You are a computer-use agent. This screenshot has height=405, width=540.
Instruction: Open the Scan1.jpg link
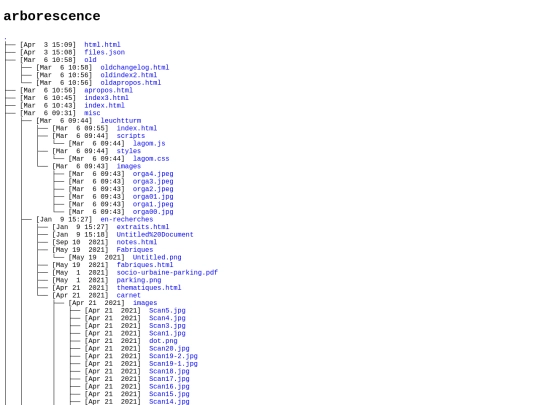(x=167, y=333)
